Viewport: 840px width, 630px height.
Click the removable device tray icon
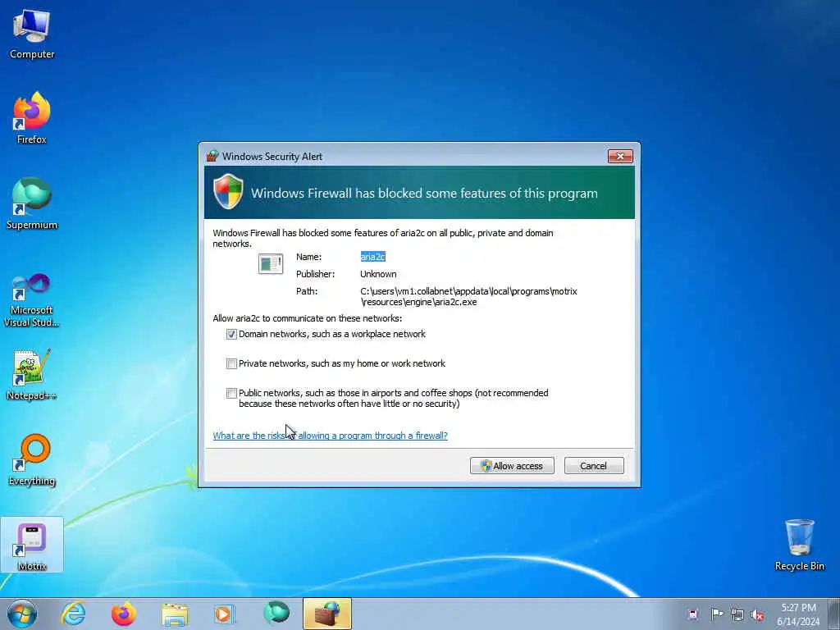pos(692,614)
